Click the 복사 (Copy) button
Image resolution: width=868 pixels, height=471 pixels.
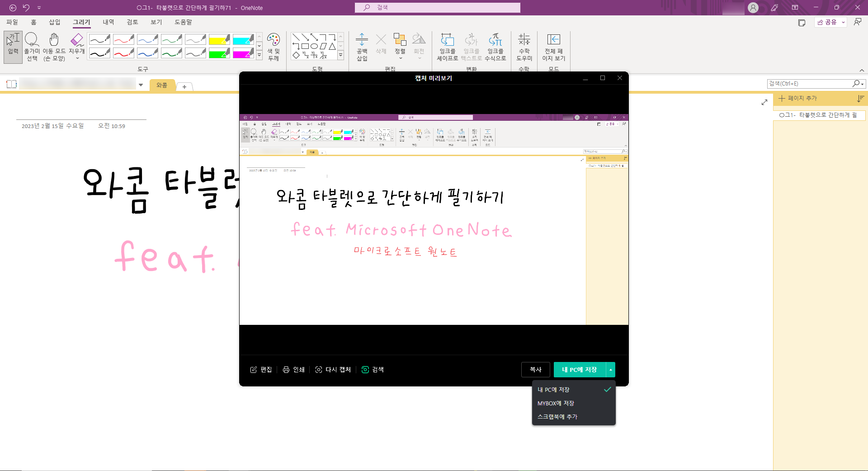pos(536,370)
